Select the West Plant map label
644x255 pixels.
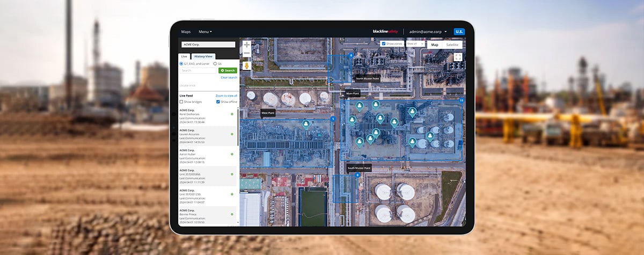[x=267, y=113]
